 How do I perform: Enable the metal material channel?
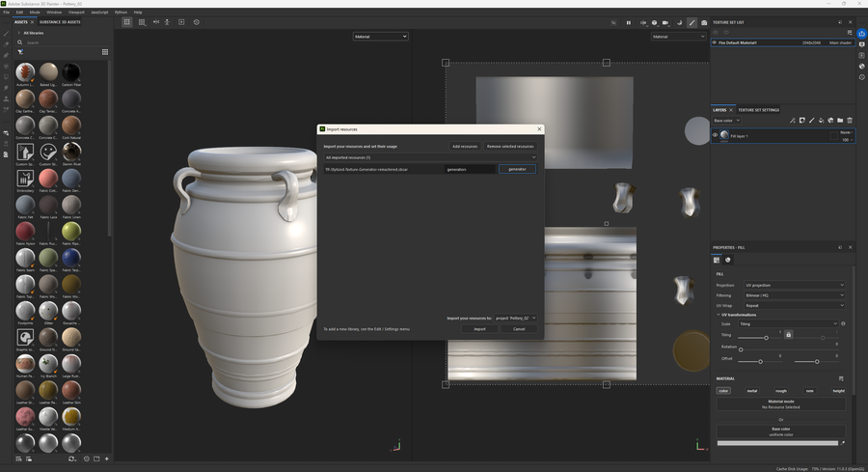coord(752,391)
